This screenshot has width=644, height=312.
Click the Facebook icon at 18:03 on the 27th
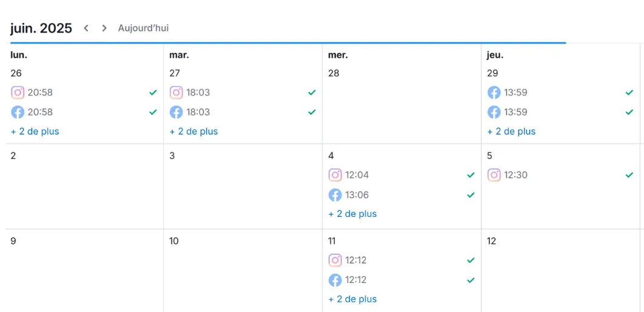coord(176,112)
